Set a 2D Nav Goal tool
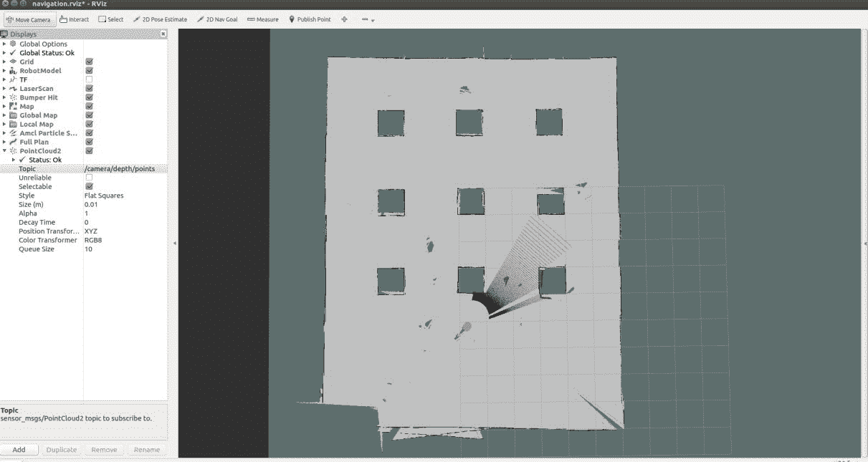This screenshot has width=868, height=462. coord(217,19)
